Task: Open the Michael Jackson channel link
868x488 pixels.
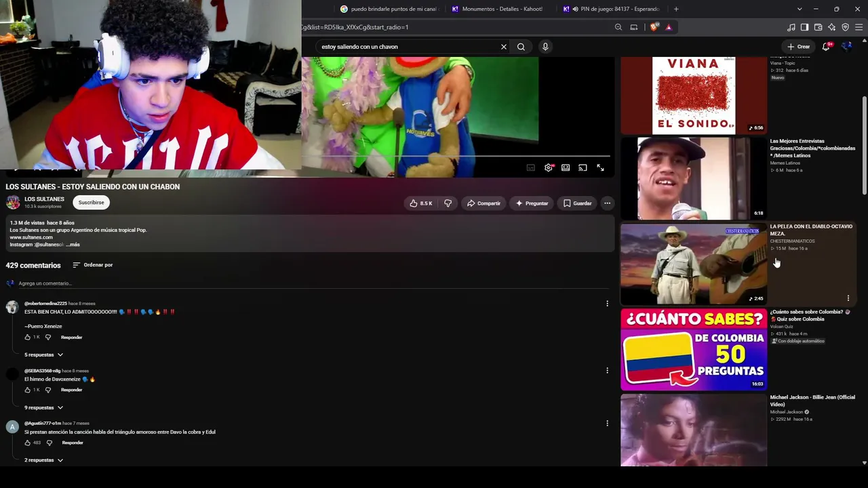Action: [x=786, y=412]
